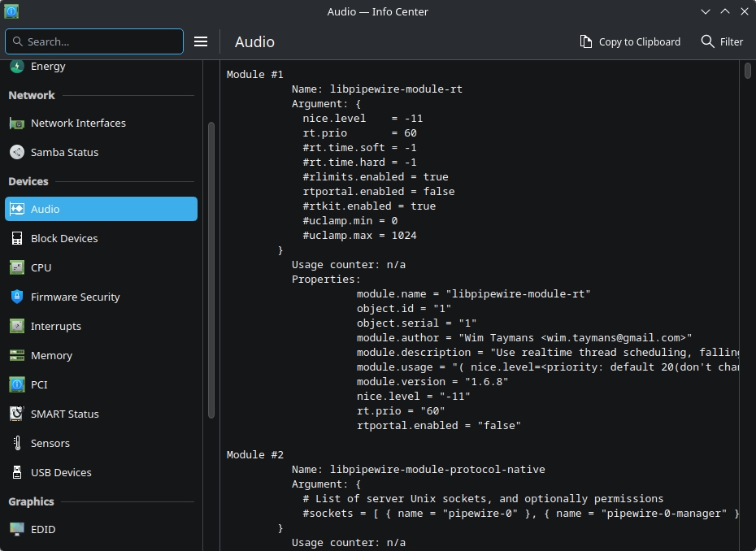The width and height of the screenshot is (756, 551).
Task: Click the Filter button label
Action: [x=732, y=42]
